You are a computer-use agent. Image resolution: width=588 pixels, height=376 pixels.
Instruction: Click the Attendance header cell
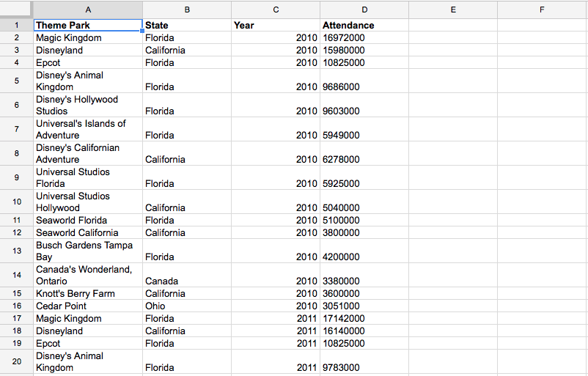364,25
